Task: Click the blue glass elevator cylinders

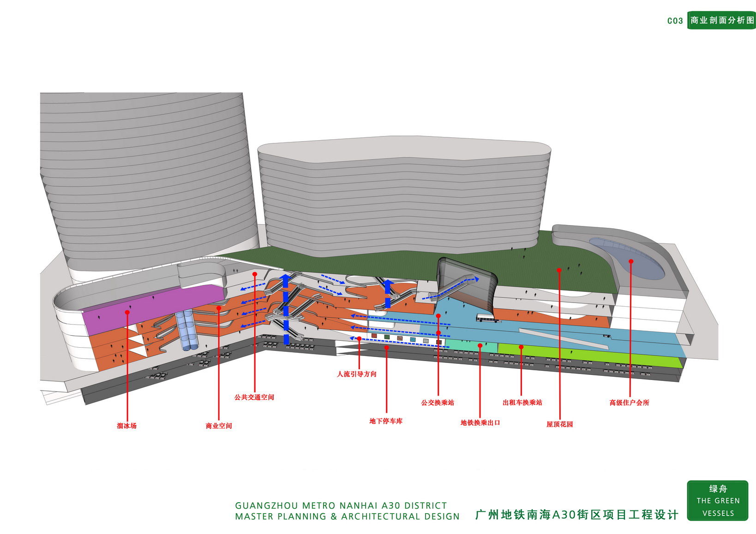Action: pyautogui.click(x=188, y=330)
